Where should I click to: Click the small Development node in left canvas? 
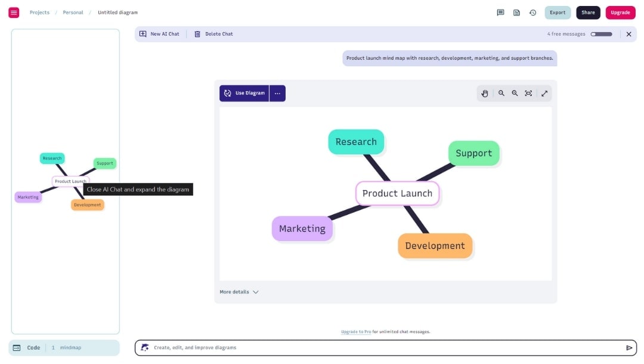pyautogui.click(x=88, y=205)
